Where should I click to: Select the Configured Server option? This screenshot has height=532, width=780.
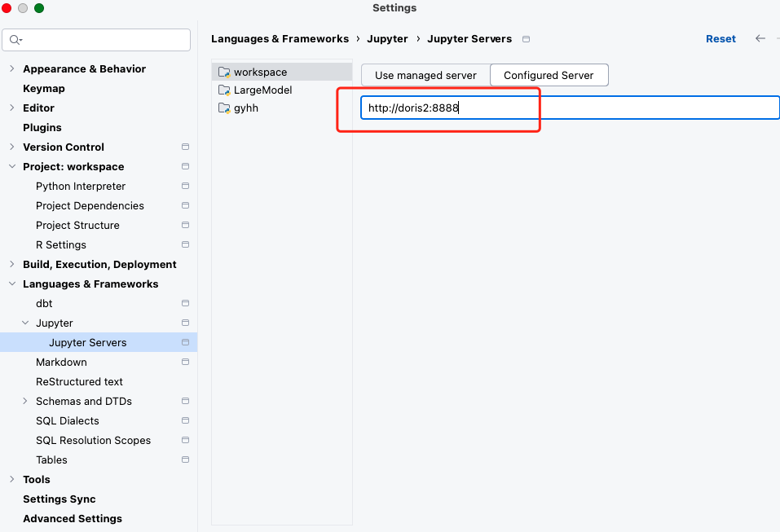point(549,75)
